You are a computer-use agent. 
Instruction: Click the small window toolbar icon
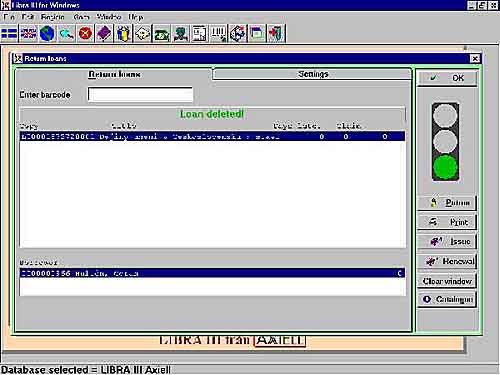(x=256, y=34)
